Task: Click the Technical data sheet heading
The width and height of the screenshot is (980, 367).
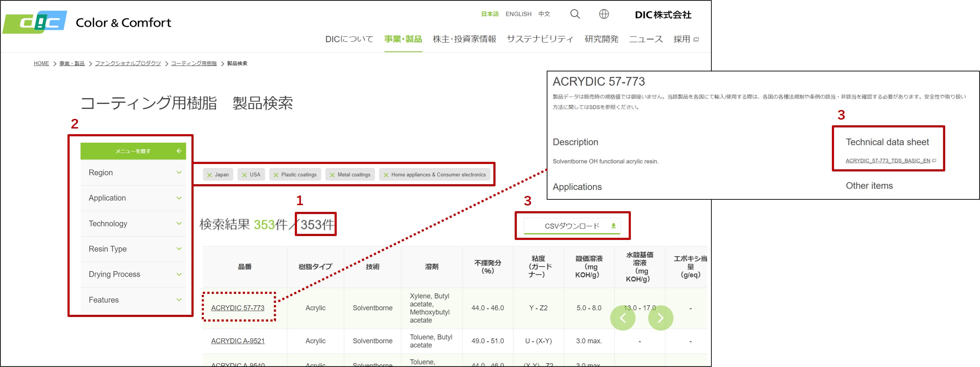Action: click(x=887, y=142)
